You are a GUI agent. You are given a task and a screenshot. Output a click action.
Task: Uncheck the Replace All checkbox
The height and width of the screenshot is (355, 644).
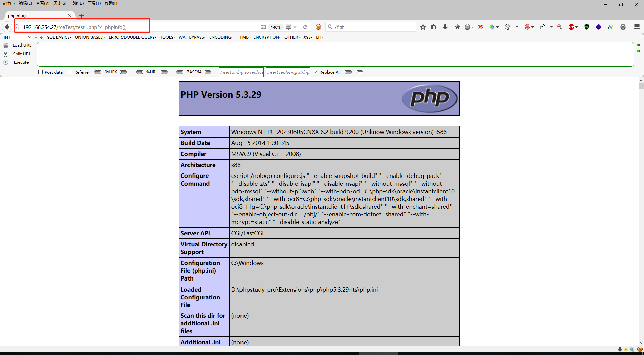[x=315, y=72]
